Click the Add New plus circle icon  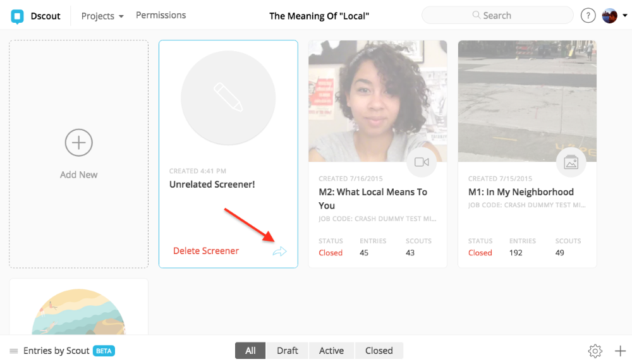click(x=78, y=143)
